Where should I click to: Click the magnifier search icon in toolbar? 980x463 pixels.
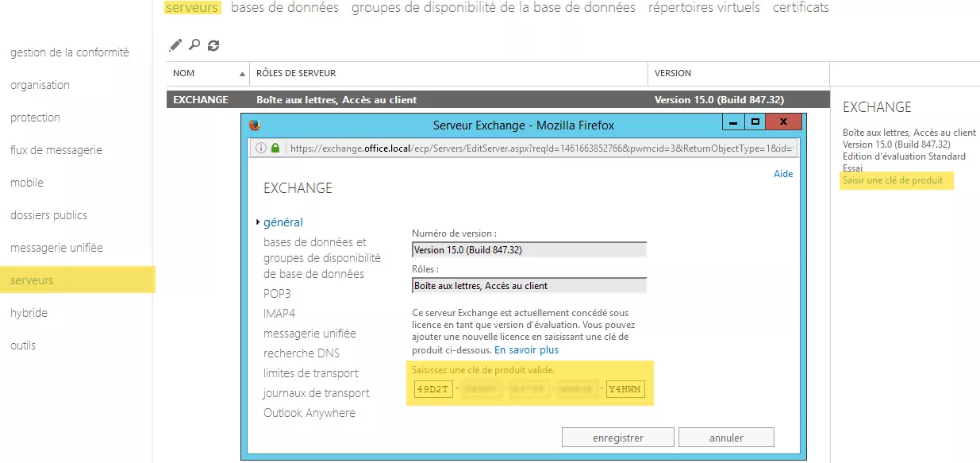[x=194, y=45]
